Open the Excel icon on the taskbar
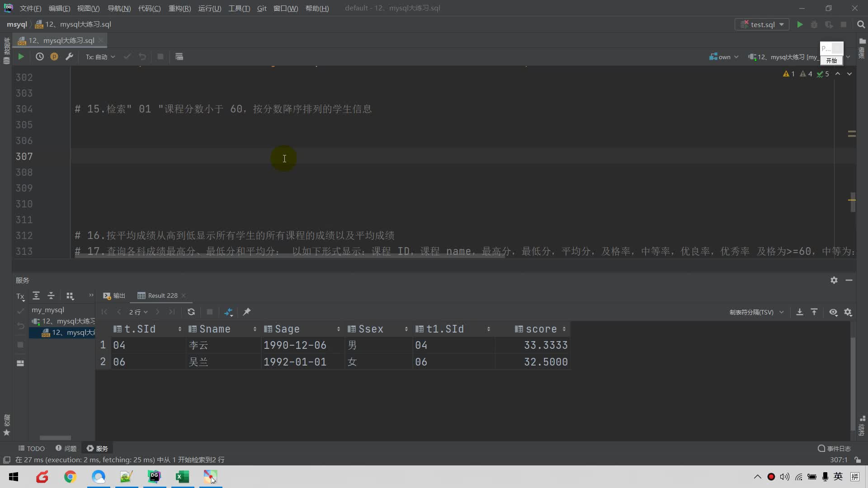This screenshot has height=488, width=868. pyautogui.click(x=182, y=476)
